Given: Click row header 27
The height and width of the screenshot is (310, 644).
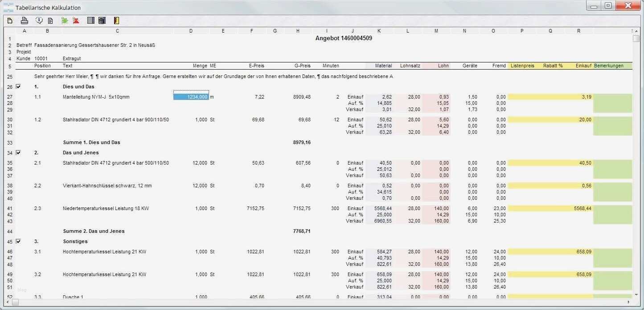Looking at the screenshot, I should point(10,97).
